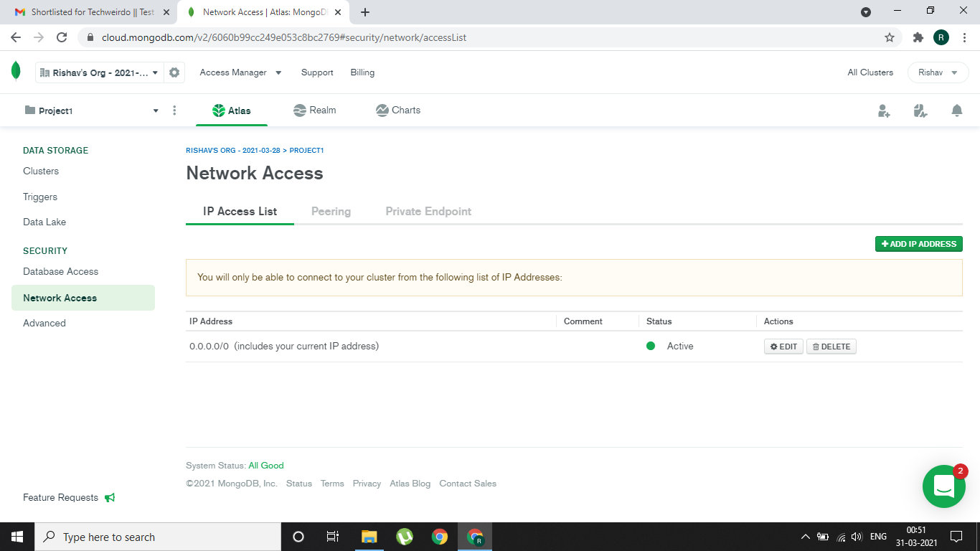Click the Feature Requests megaphone icon

click(x=109, y=497)
